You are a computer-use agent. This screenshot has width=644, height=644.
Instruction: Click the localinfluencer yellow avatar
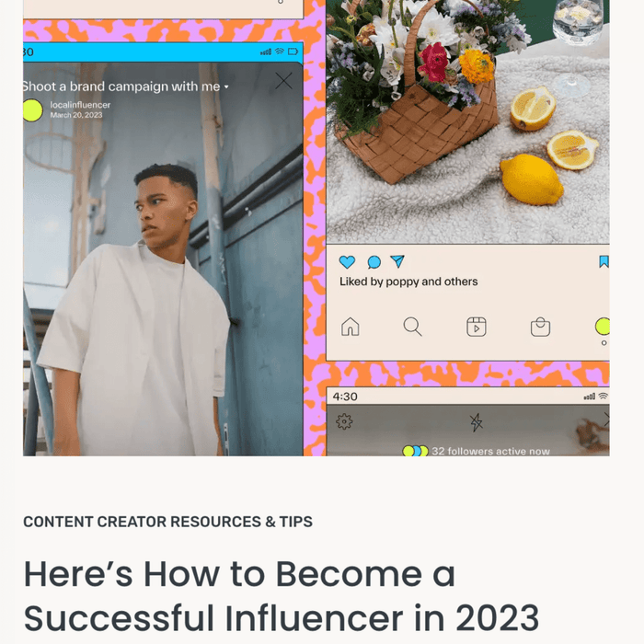32,110
